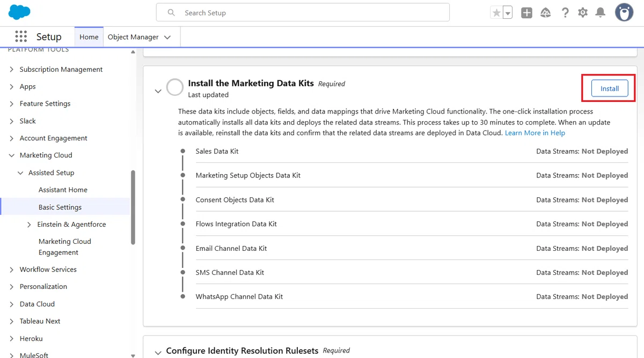Click SMS Channel Data Kit

pyautogui.click(x=230, y=272)
